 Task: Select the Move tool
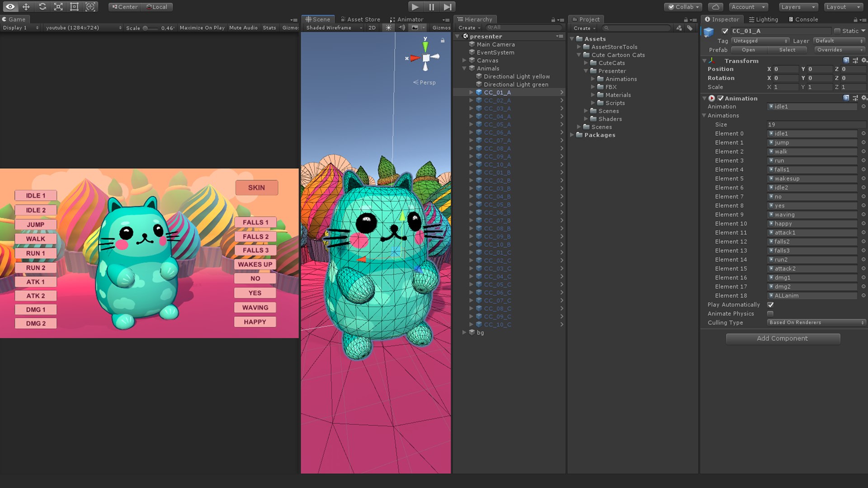click(x=26, y=7)
